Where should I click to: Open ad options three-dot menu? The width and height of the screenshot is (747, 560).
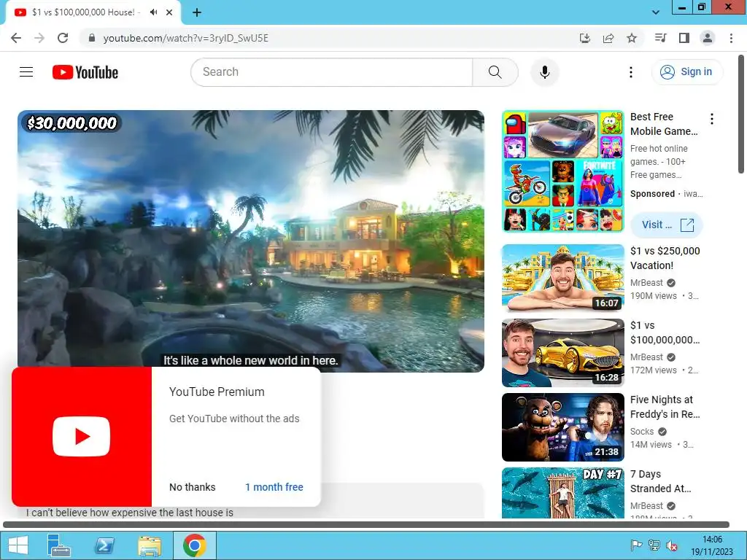pos(712,119)
